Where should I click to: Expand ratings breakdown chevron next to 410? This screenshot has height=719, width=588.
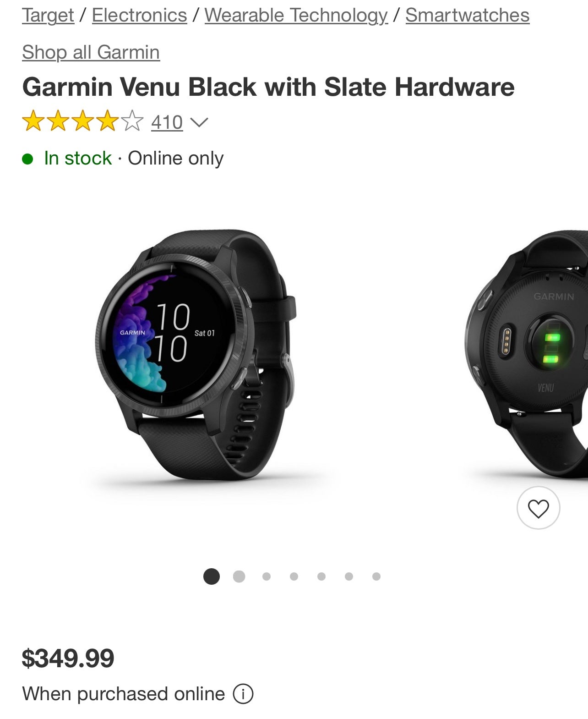pos(199,122)
